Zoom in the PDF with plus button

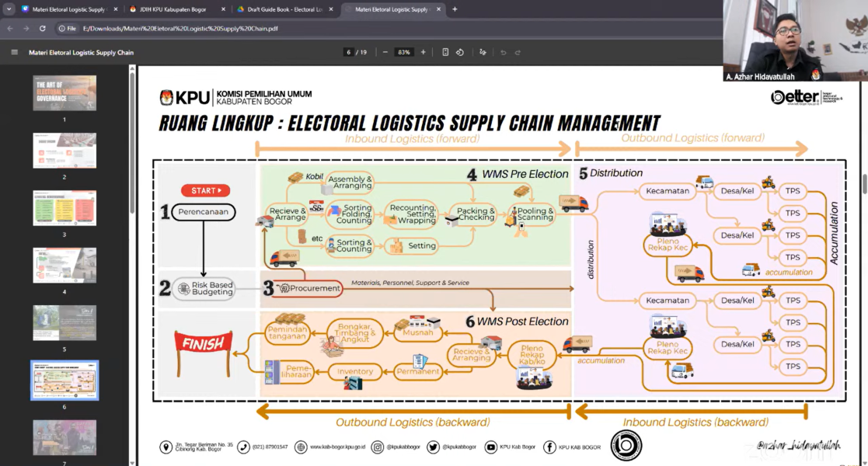pos(423,52)
